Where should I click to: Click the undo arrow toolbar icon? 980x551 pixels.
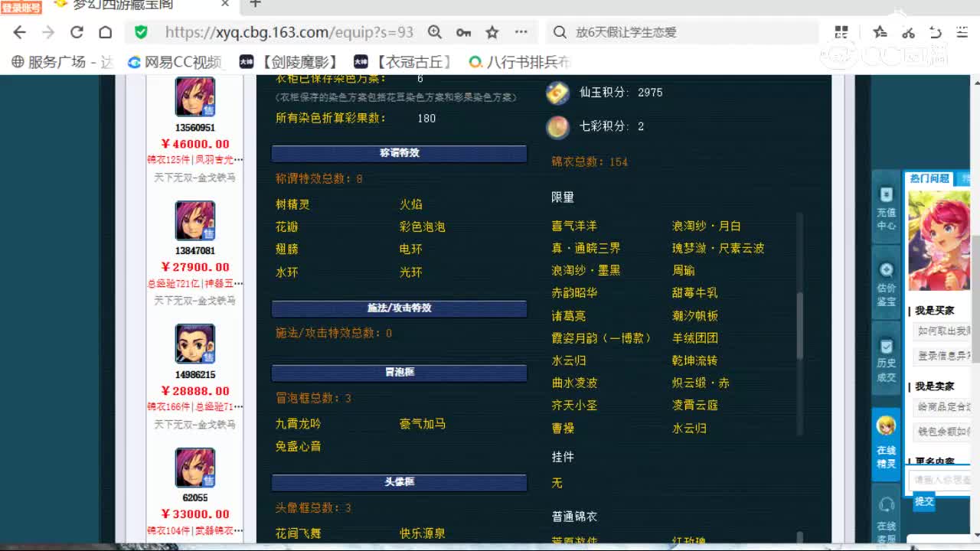pos(936,32)
